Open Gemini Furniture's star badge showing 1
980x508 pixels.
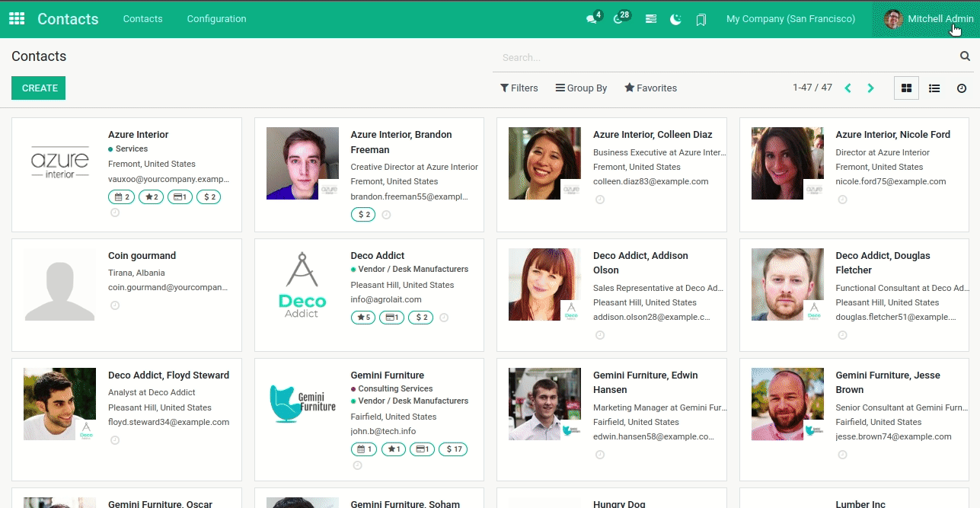pyautogui.click(x=394, y=449)
